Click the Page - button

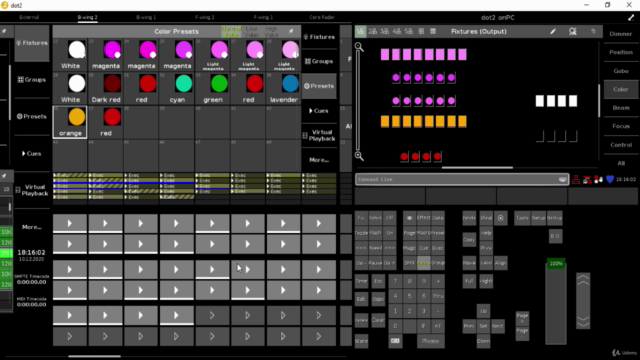pyautogui.click(x=522, y=333)
